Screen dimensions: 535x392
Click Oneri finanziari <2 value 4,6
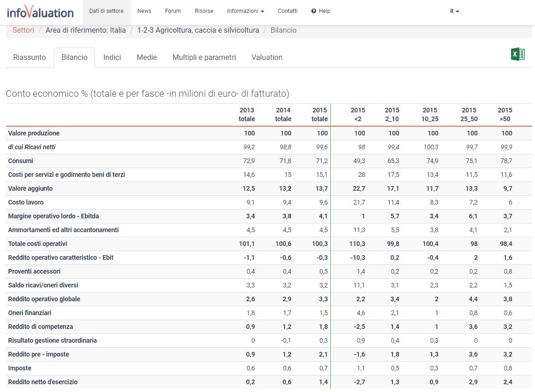361,313
